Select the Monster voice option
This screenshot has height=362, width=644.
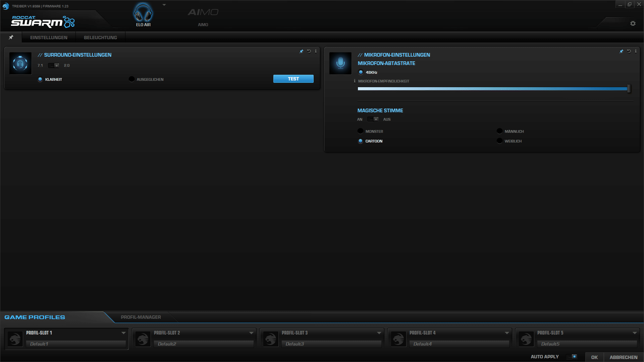click(x=361, y=131)
